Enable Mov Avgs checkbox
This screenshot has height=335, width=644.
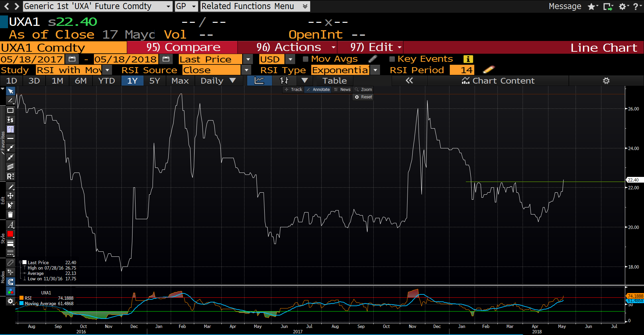305,59
